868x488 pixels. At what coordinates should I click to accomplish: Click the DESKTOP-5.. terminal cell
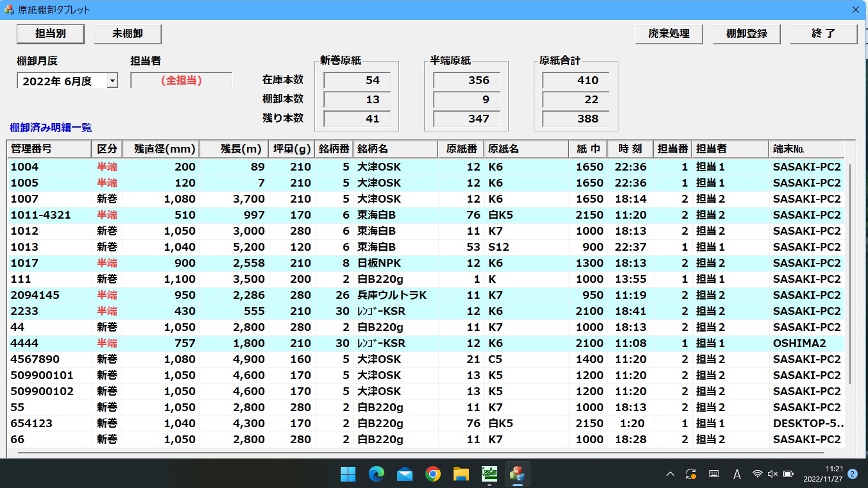pyautogui.click(x=806, y=423)
